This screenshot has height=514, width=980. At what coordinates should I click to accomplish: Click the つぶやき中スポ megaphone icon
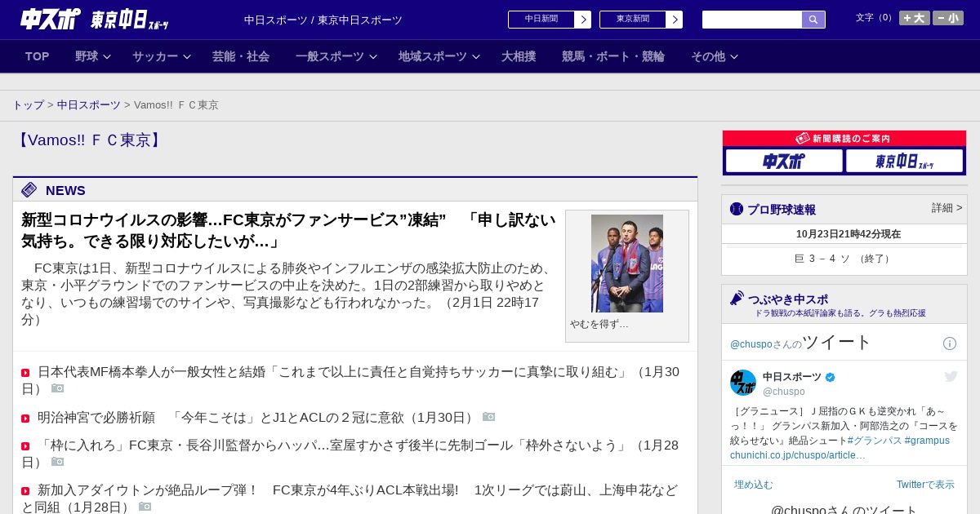(x=737, y=298)
